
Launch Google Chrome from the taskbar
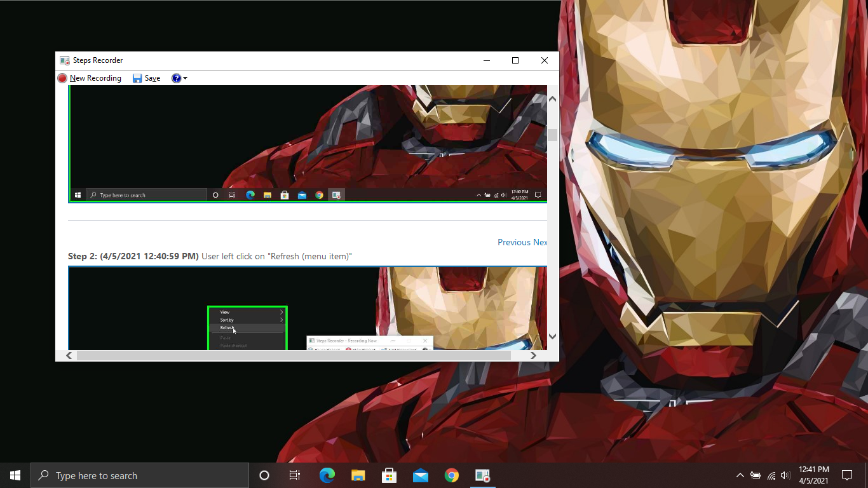click(451, 475)
